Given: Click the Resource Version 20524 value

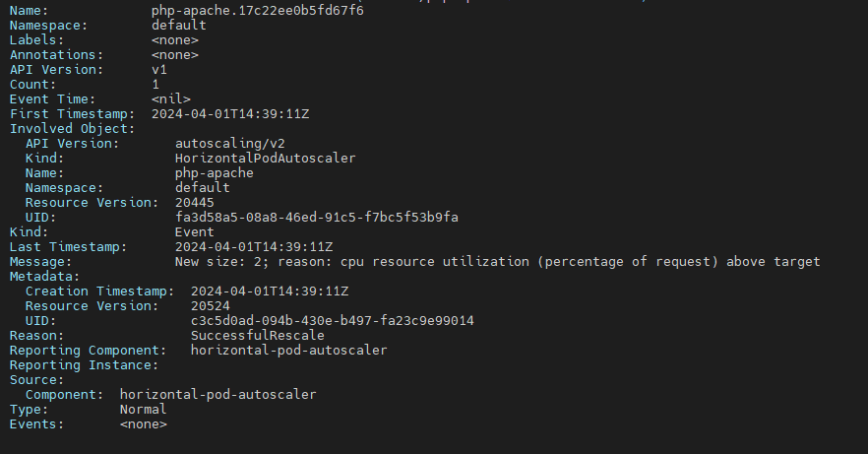Looking at the screenshot, I should (x=211, y=305).
